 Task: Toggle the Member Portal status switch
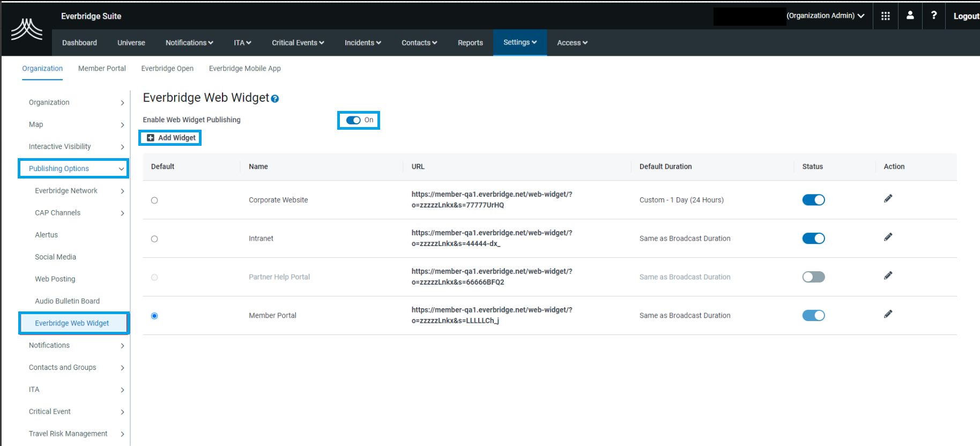pyautogui.click(x=813, y=316)
